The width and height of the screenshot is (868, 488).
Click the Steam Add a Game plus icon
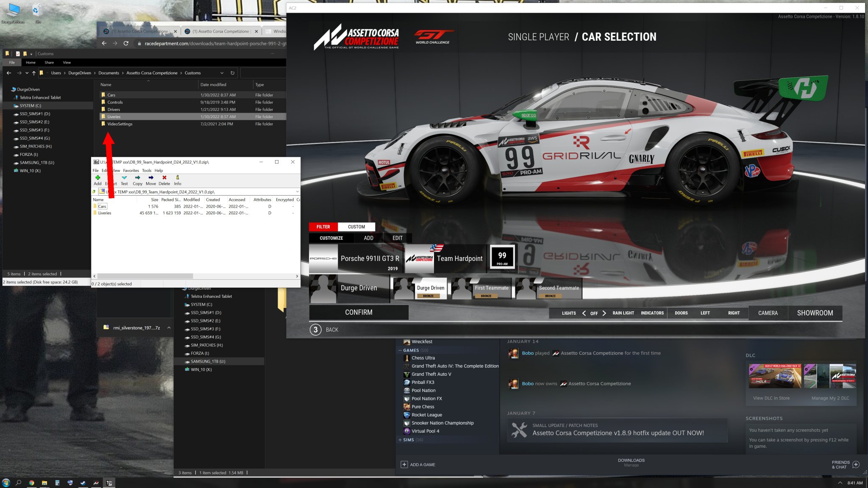coord(404,465)
